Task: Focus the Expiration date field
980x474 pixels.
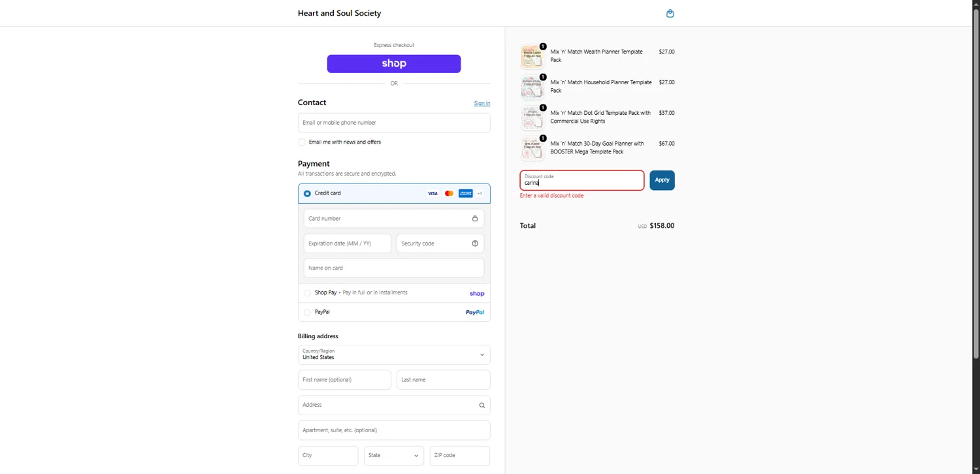Action: [x=348, y=244]
